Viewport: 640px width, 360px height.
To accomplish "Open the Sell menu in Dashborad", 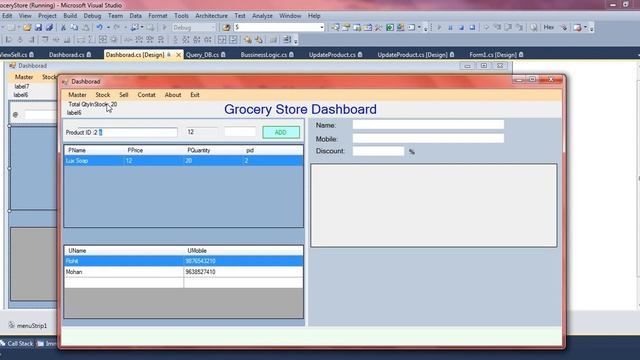I will coord(124,95).
